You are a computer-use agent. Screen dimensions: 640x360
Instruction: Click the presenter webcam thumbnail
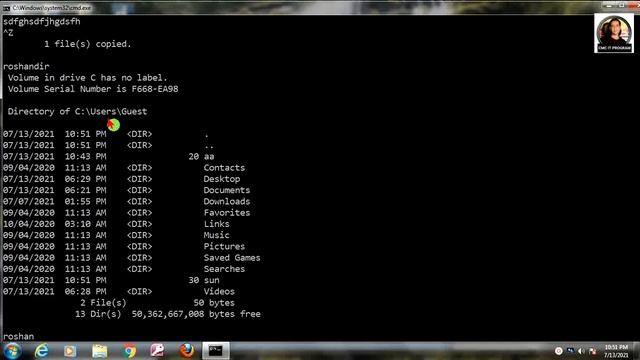click(614, 33)
